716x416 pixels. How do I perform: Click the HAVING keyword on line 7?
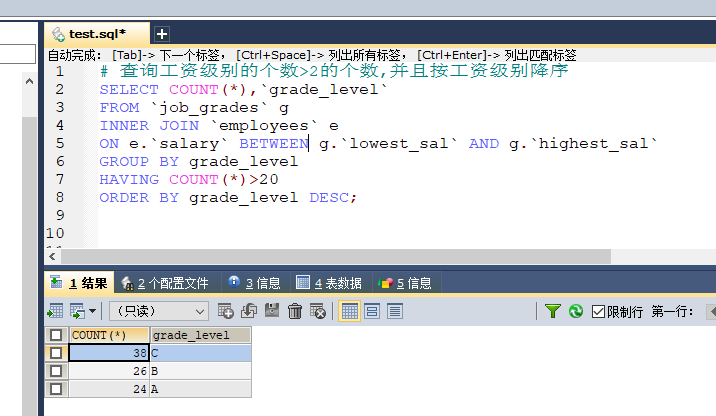(129, 179)
